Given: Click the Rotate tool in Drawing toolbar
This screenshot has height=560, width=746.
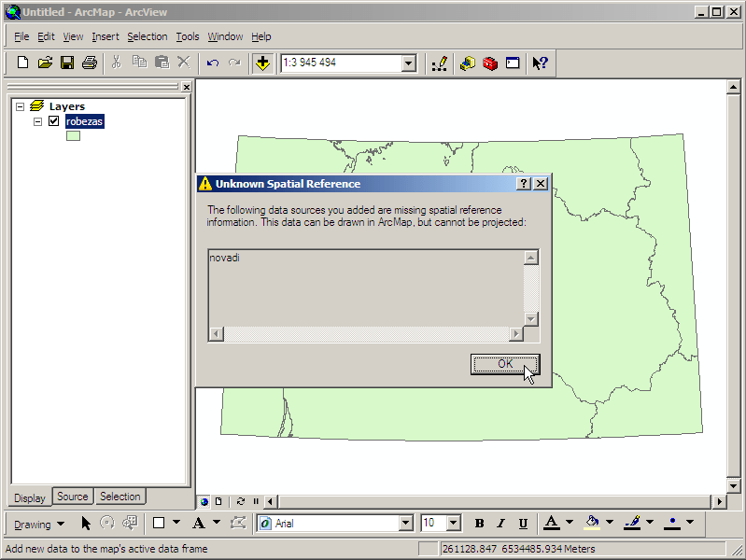Looking at the screenshot, I should [x=107, y=524].
